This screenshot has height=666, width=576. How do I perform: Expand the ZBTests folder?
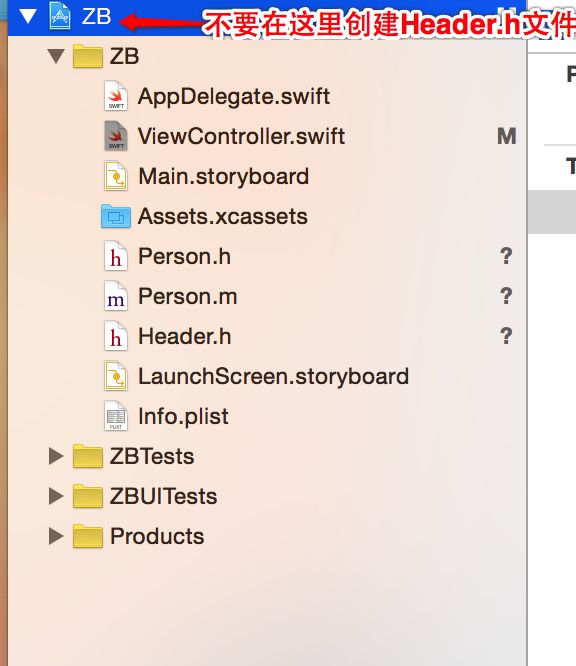[56, 456]
